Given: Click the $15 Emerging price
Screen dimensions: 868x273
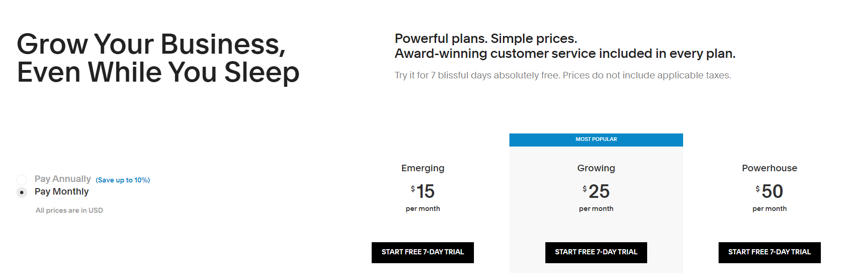Looking at the screenshot, I should click(423, 191).
